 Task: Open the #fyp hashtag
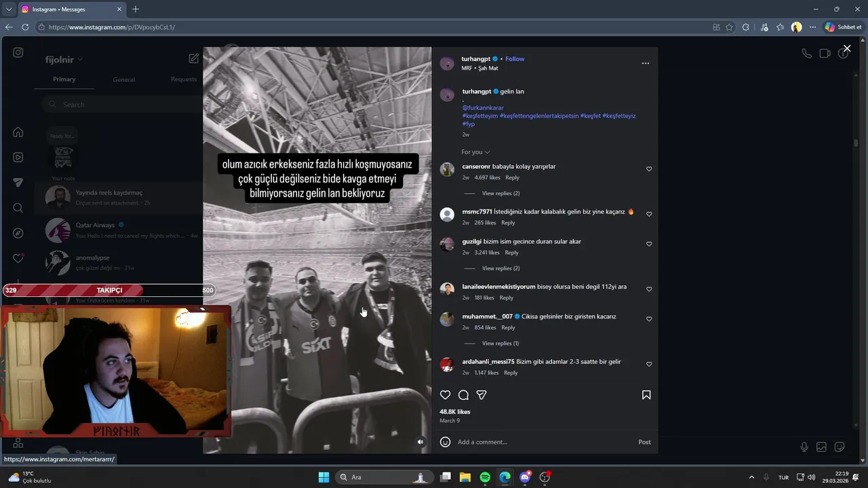[468, 124]
